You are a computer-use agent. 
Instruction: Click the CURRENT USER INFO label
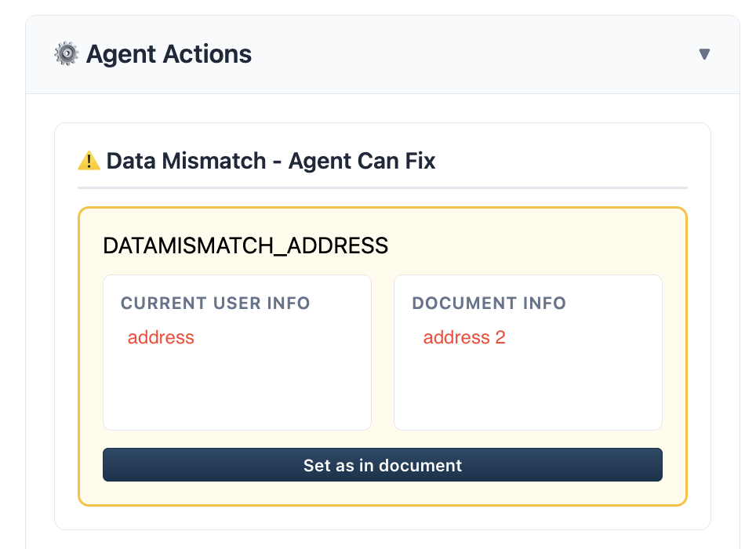pos(216,304)
